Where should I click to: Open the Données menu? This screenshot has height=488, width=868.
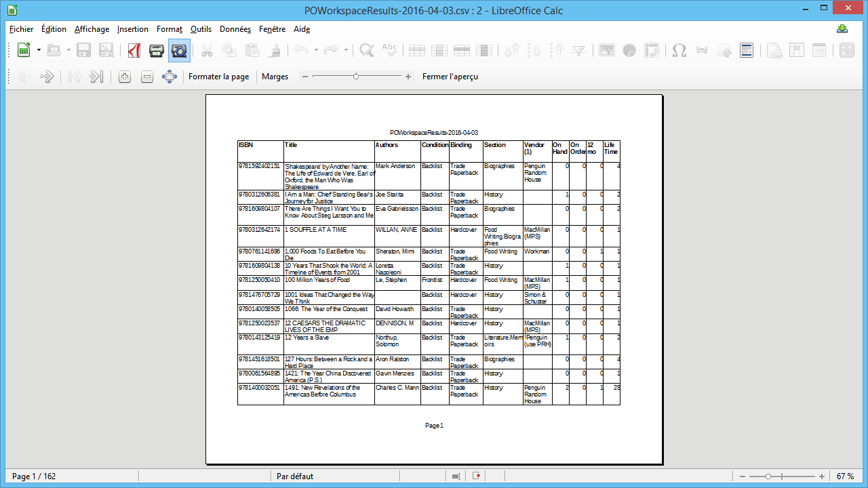point(235,29)
